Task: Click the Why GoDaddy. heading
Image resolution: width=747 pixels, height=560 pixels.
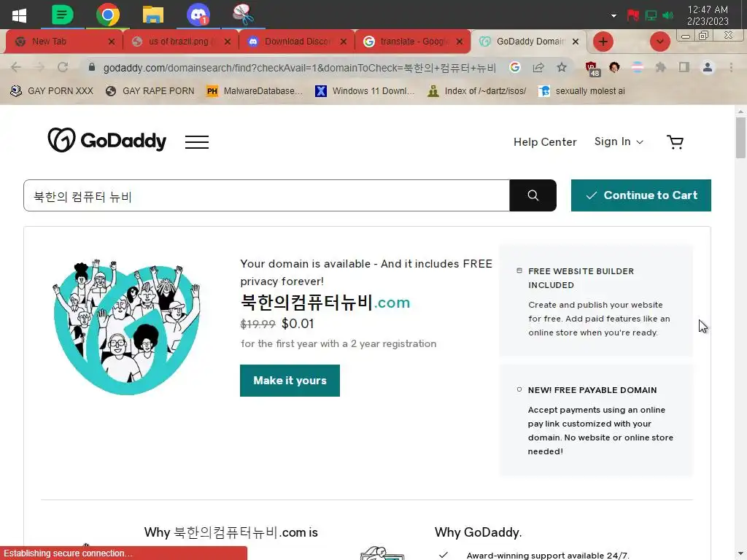Action: tap(478, 532)
